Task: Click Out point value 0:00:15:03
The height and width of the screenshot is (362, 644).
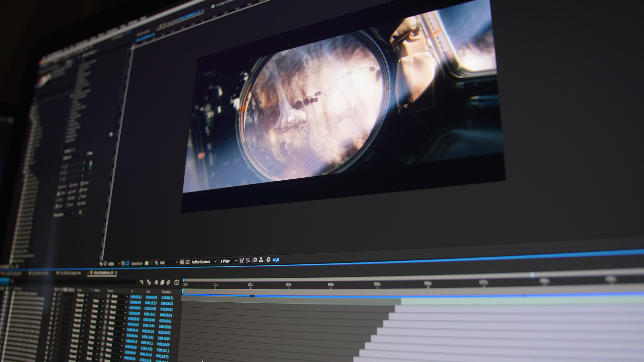Action: [x=151, y=303]
